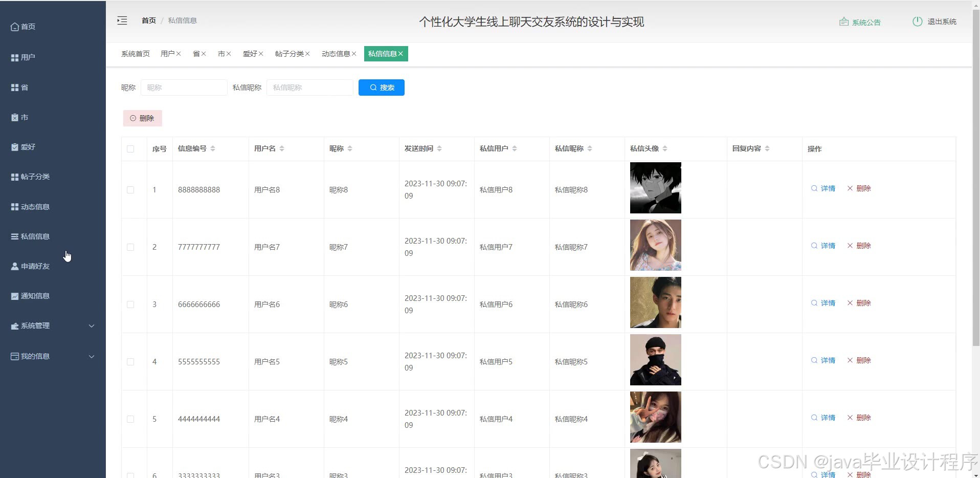Open 爱好 in the sidebar
980x478 pixels.
tap(23, 147)
